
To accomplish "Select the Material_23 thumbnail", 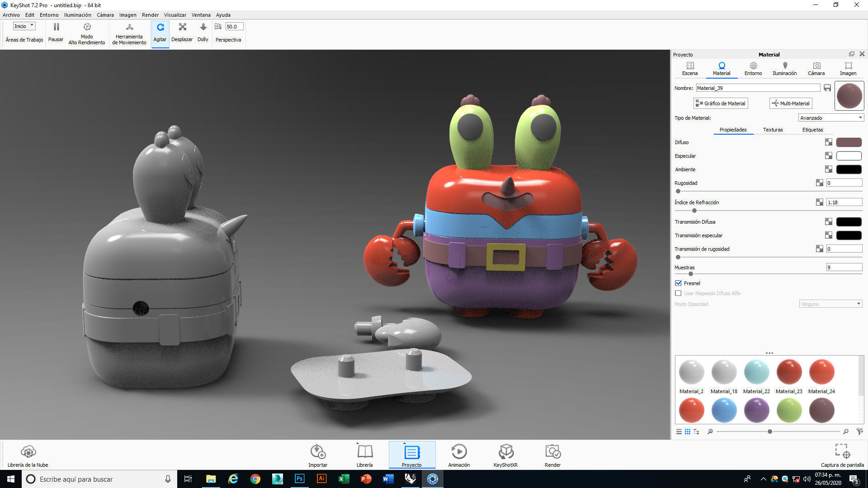I will click(x=789, y=372).
